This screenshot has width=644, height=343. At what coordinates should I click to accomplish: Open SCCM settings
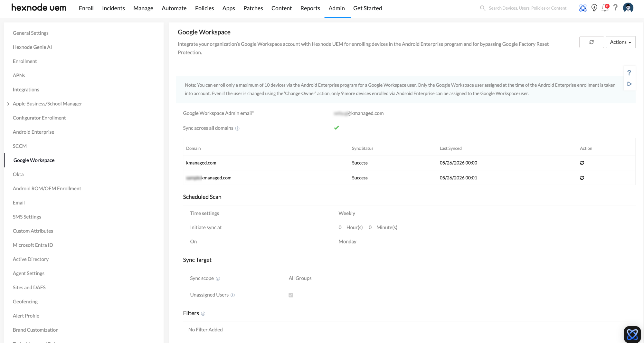[x=20, y=146]
